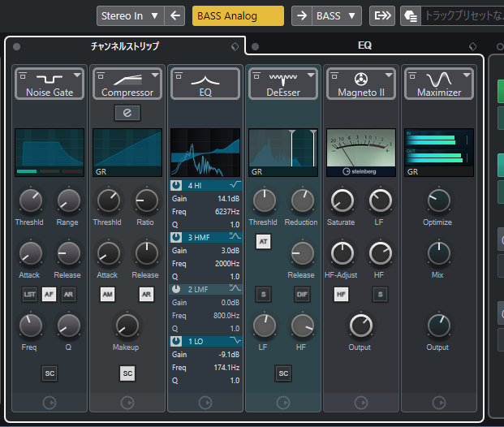The width and height of the screenshot is (504, 427).
Task: Click the DeEsser S solo button
Action: coord(264,294)
